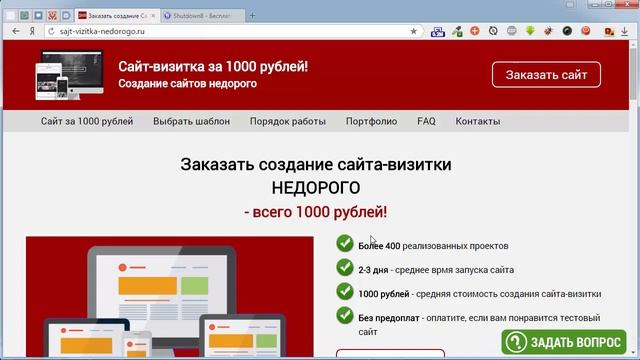Image resolution: width=640 pixels, height=360 pixels.
Task: Click the circular sync arrows extension icon
Action: tap(493, 31)
